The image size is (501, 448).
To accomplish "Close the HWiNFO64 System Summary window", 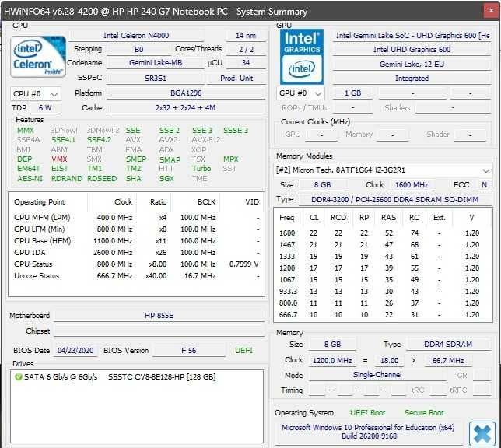I will tap(492, 11).
